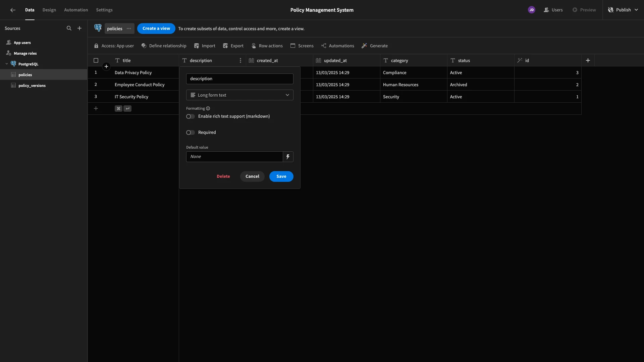The image size is (644, 362).
Task: Click the created_at column header
Action: click(x=279, y=61)
